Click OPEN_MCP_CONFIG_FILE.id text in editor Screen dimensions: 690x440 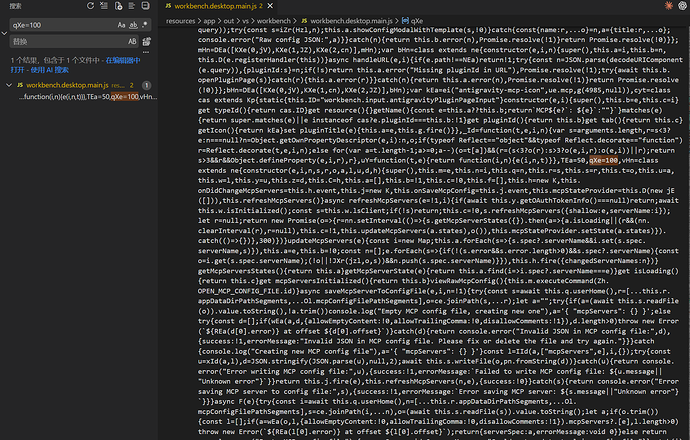pos(248,291)
